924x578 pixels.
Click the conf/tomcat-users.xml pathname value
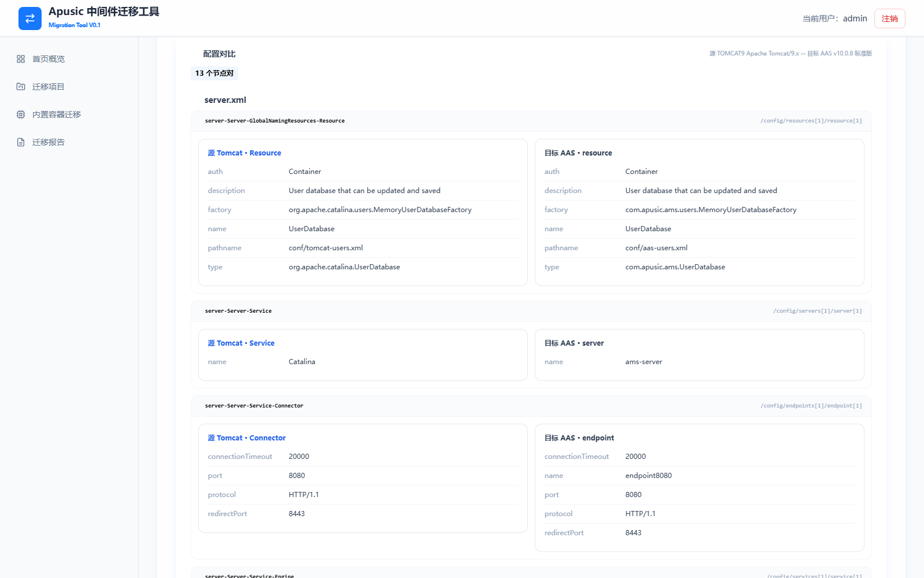click(326, 248)
